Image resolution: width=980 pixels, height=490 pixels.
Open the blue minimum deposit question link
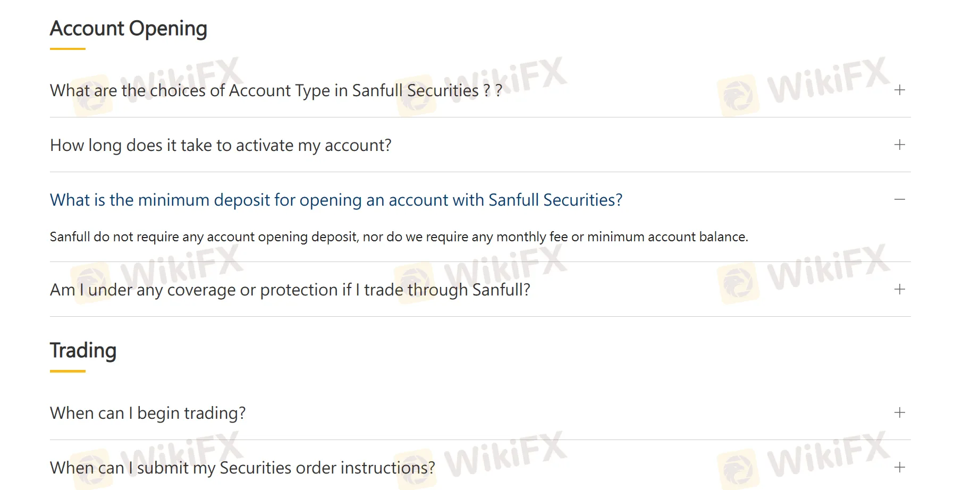[x=336, y=200]
